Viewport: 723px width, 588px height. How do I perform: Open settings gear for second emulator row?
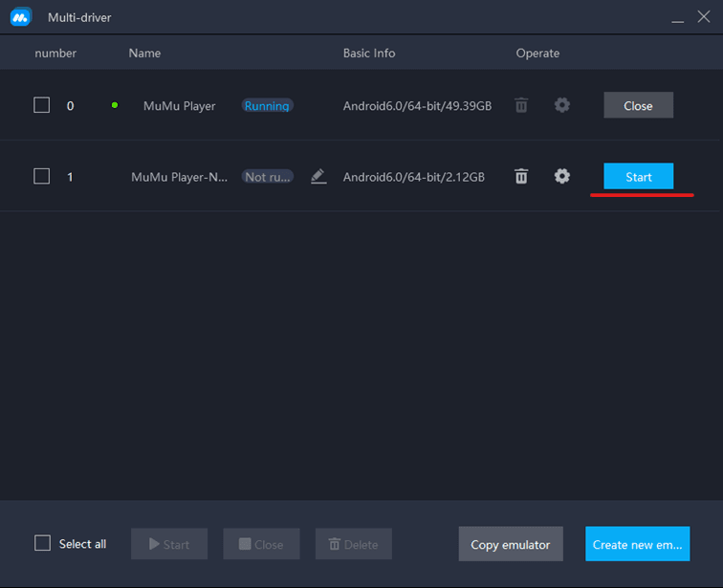562,176
